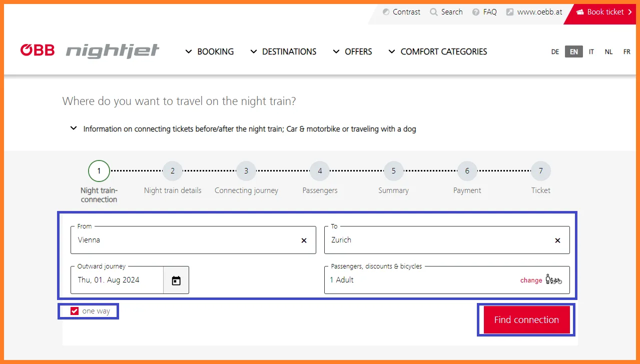Image resolution: width=640 pixels, height=364 pixels.
Task: Click change link for passengers
Action: 531,280
